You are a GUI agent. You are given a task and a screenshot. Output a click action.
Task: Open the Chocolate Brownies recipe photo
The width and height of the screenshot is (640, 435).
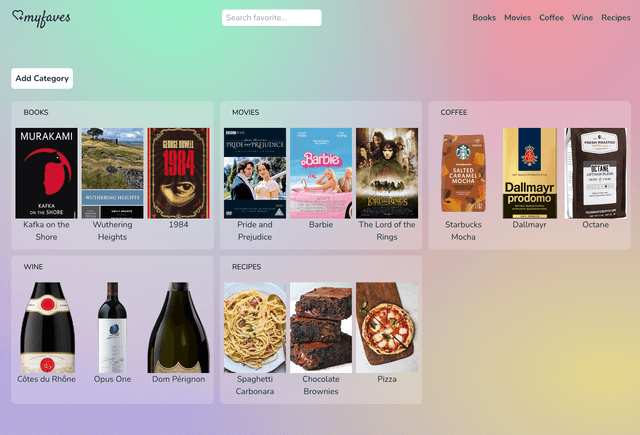click(x=321, y=327)
